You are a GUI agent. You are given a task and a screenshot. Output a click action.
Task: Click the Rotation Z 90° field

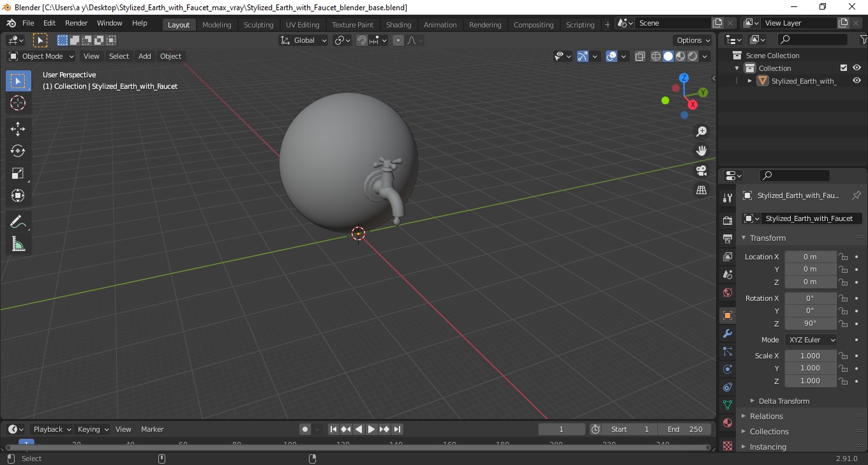(810, 323)
